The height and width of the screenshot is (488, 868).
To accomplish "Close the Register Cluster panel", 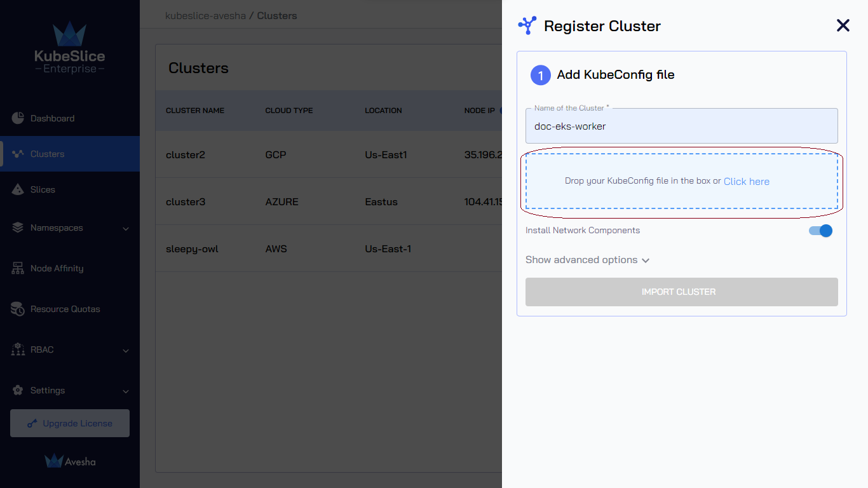I will [x=843, y=25].
